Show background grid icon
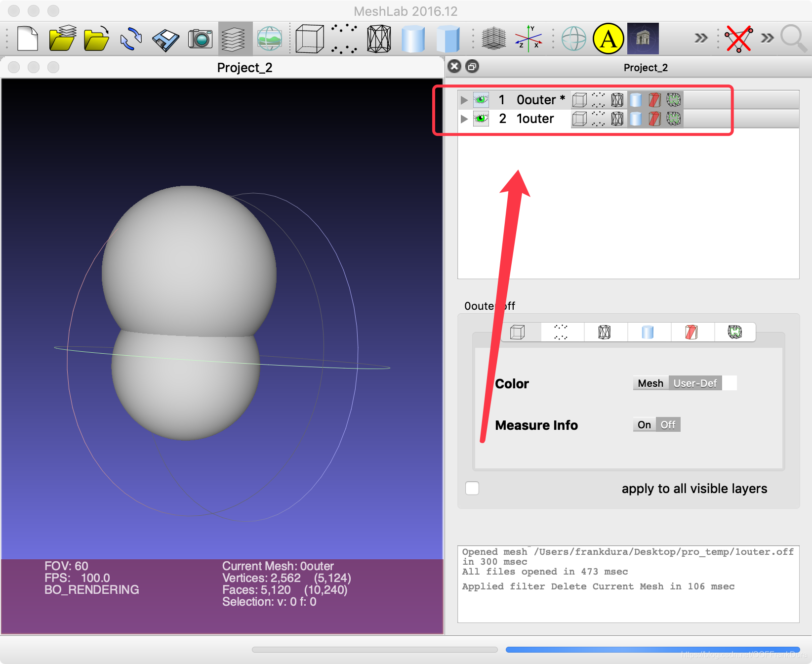This screenshot has width=812, height=664. (x=493, y=39)
